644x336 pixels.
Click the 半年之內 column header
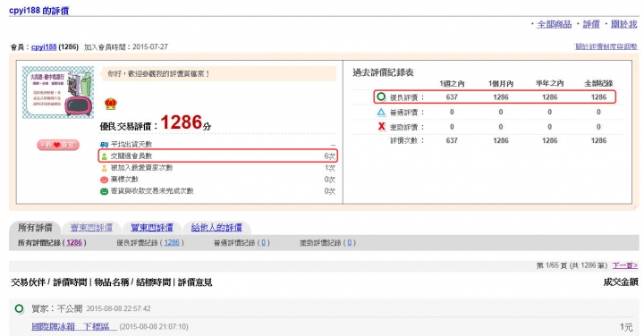point(549,84)
